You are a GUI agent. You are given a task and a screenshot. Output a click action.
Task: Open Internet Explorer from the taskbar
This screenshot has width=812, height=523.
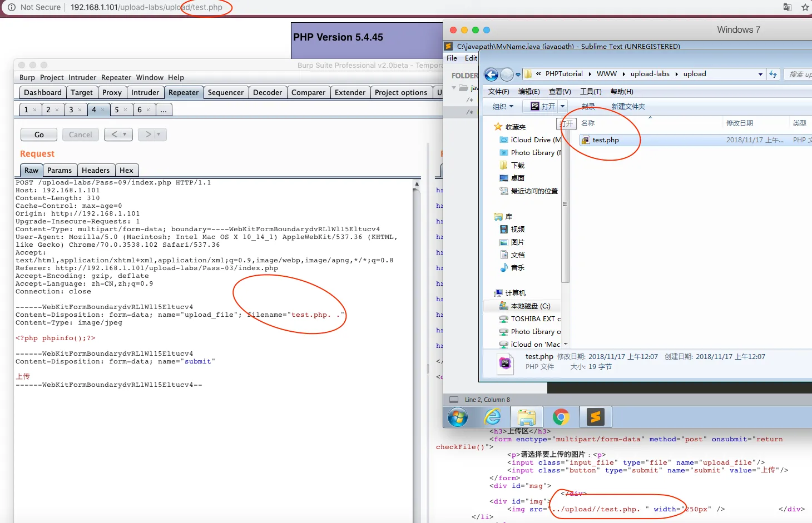[x=492, y=417]
